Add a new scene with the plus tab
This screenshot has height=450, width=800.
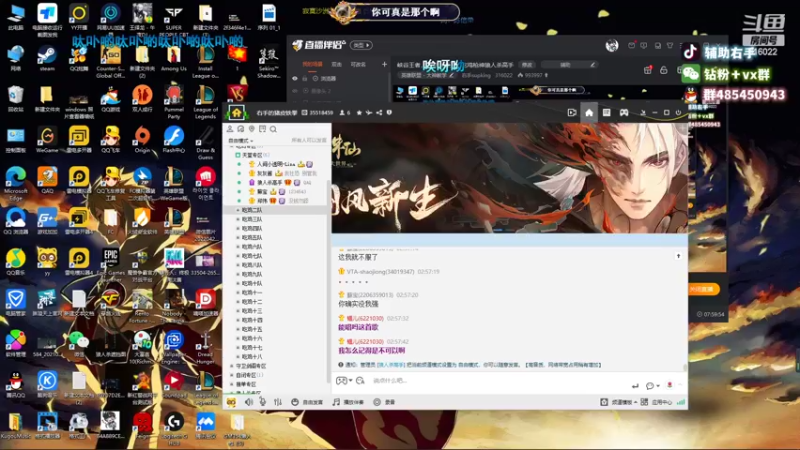point(384,64)
